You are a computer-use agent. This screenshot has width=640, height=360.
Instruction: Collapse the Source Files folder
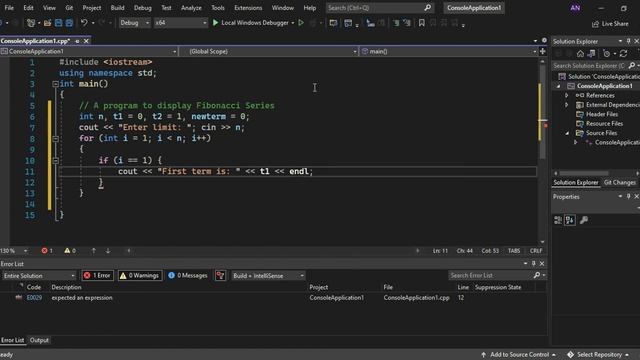567,133
